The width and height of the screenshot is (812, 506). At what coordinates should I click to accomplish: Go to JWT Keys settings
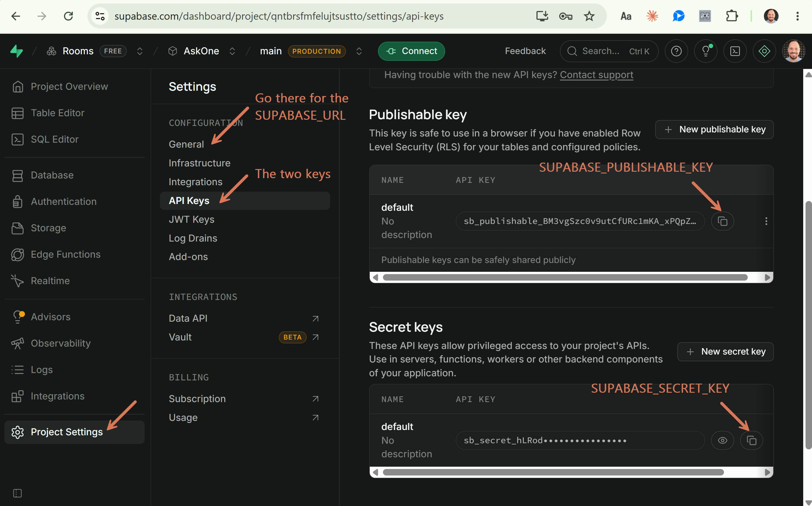click(x=191, y=219)
